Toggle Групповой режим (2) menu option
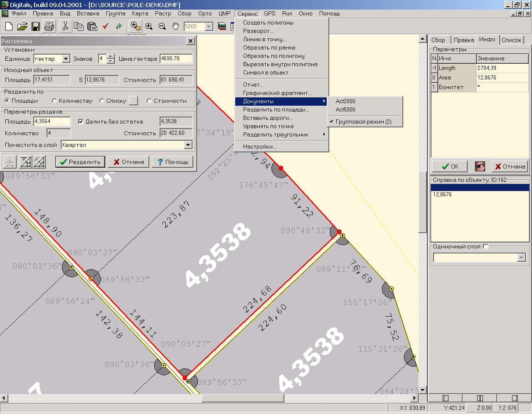 coord(363,121)
